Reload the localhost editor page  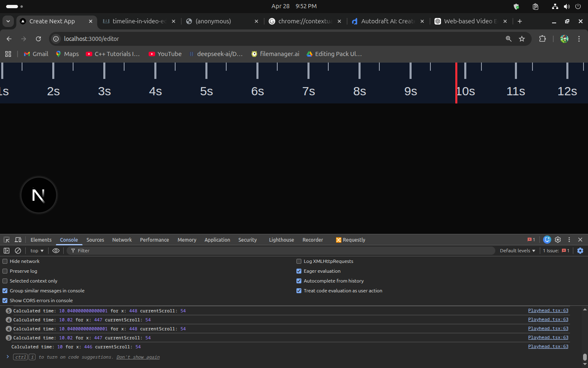coord(38,39)
